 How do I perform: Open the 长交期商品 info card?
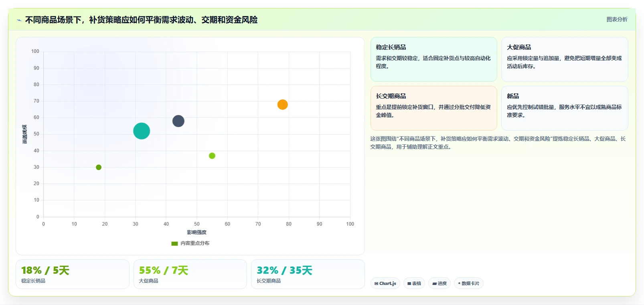pyautogui.click(x=434, y=108)
